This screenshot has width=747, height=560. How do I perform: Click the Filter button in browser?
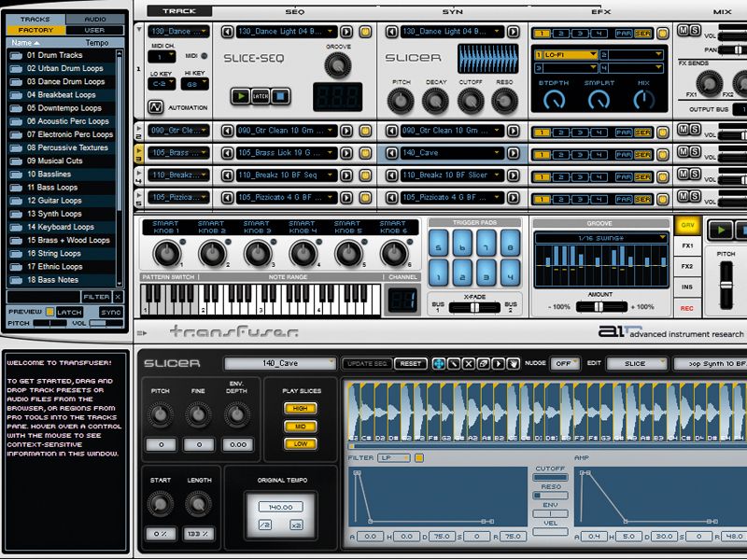click(97, 297)
